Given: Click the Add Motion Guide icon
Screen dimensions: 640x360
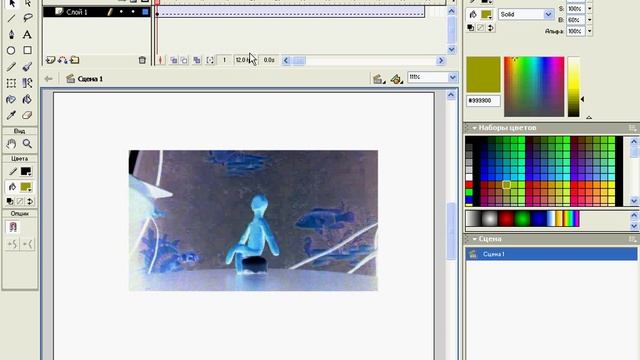Looking at the screenshot, I should (x=62, y=60).
